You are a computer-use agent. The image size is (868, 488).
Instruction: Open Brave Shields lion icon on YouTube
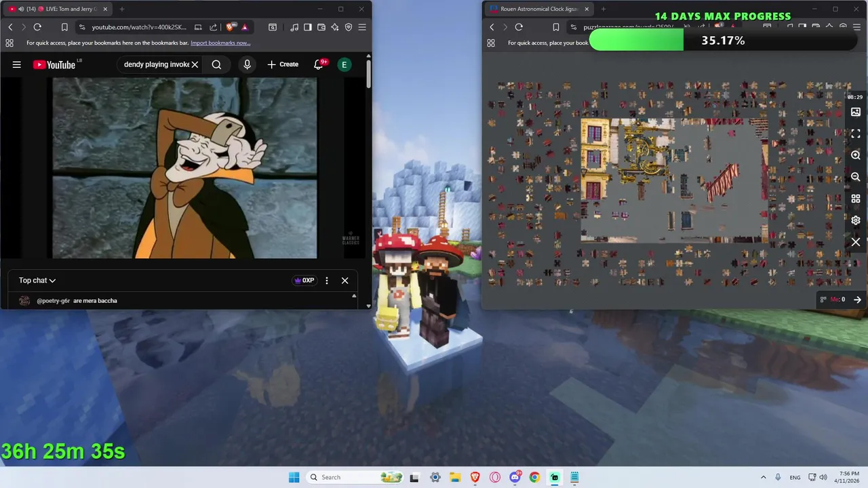tap(231, 27)
